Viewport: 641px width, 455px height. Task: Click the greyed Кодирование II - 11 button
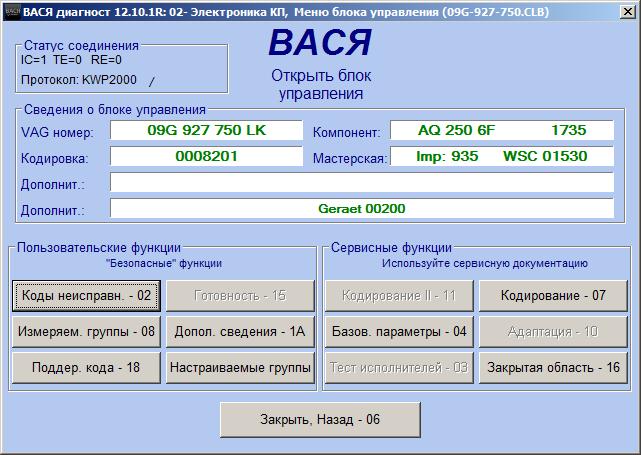click(399, 296)
